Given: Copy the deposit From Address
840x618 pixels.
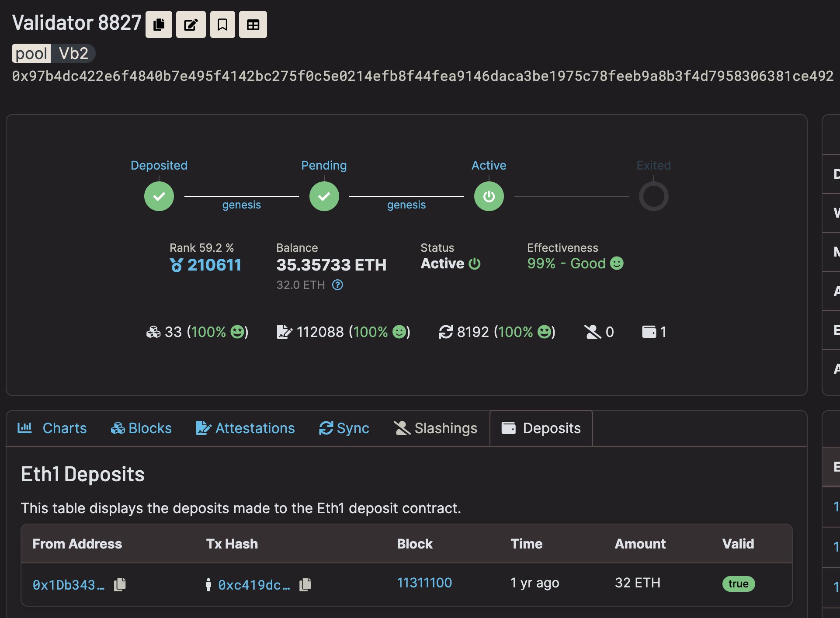Looking at the screenshot, I should click(x=119, y=584).
